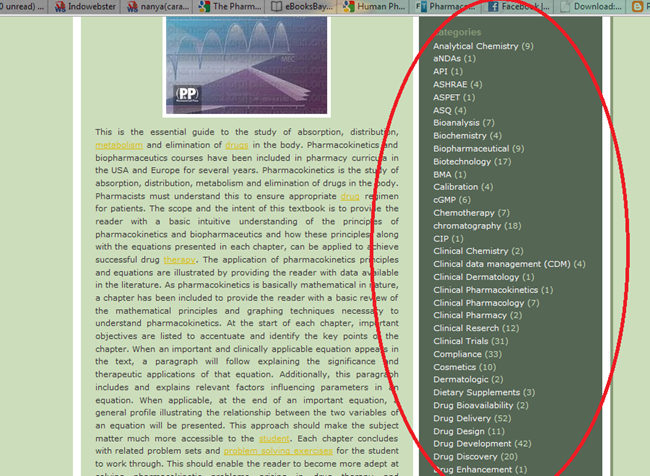Switch to the Human Ph... tab

click(374, 7)
